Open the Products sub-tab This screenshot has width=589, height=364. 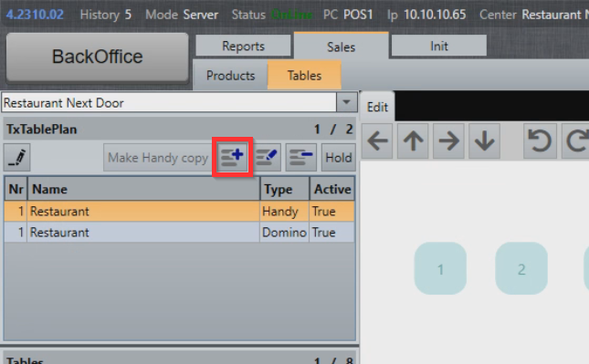(x=230, y=76)
